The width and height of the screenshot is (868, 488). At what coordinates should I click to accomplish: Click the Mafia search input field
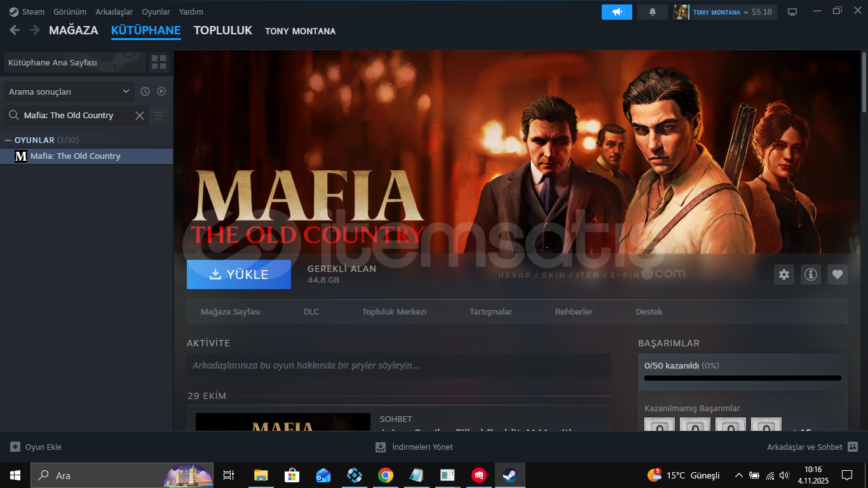coord(76,116)
